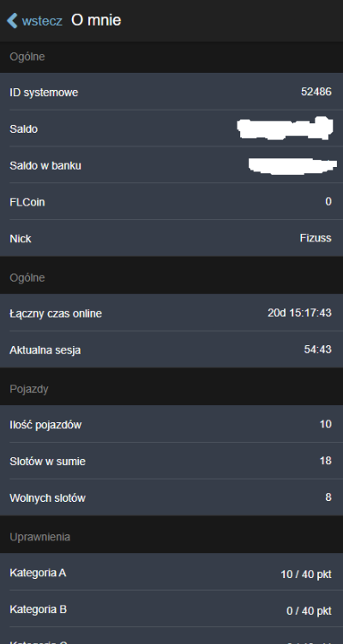The image size is (343, 644).
Task: Select the Aktualna sesja row
Action: coord(171,349)
